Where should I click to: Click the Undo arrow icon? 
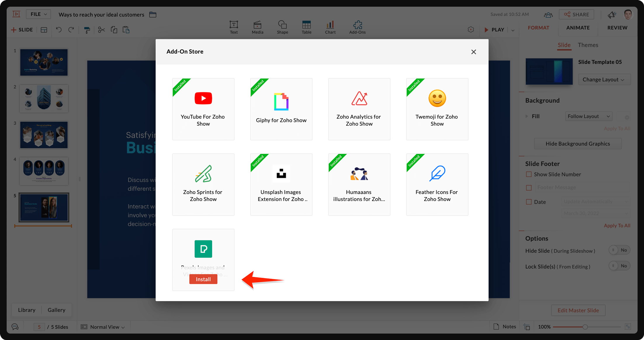click(x=59, y=30)
